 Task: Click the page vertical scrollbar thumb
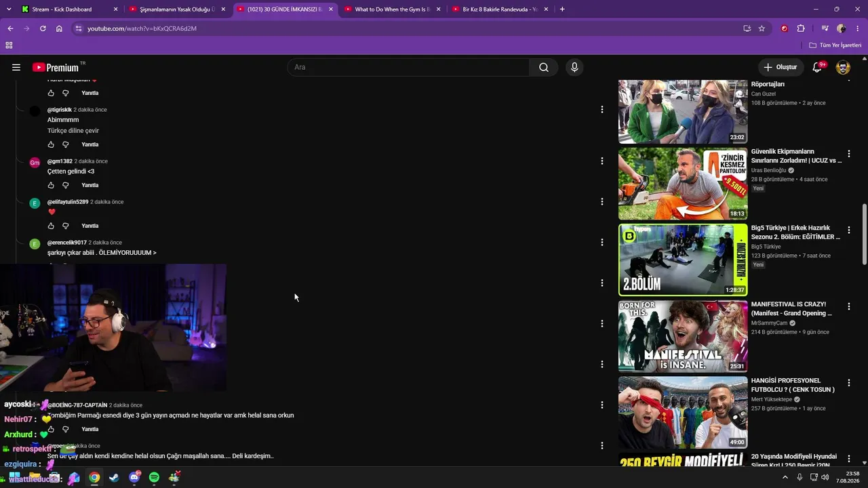pyautogui.click(x=864, y=234)
